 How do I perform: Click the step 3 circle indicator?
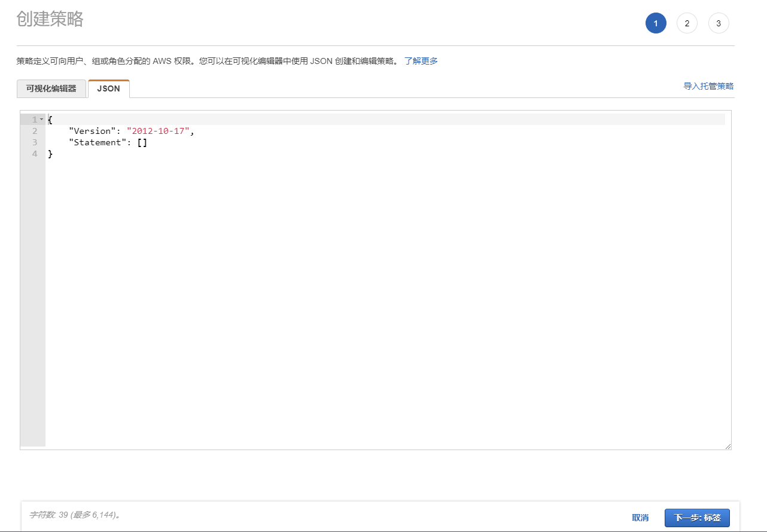(719, 23)
